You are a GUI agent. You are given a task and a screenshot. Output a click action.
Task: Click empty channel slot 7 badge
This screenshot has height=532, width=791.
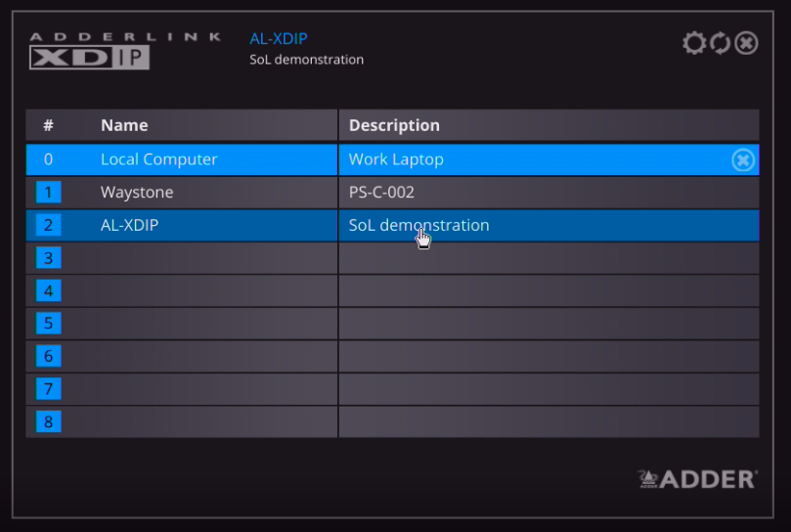click(x=48, y=388)
